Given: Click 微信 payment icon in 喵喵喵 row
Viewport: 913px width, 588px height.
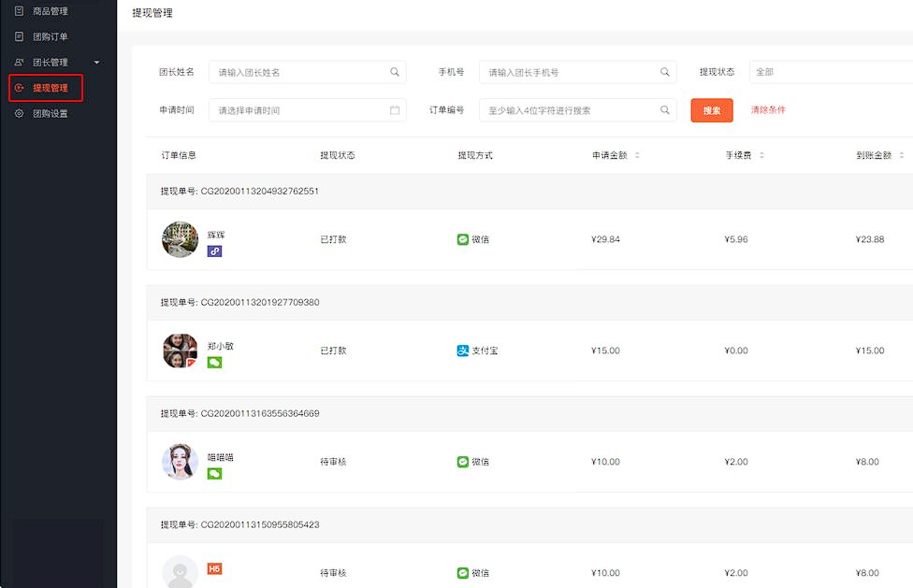Looking at the screenshot, I should tap(463, 462).
